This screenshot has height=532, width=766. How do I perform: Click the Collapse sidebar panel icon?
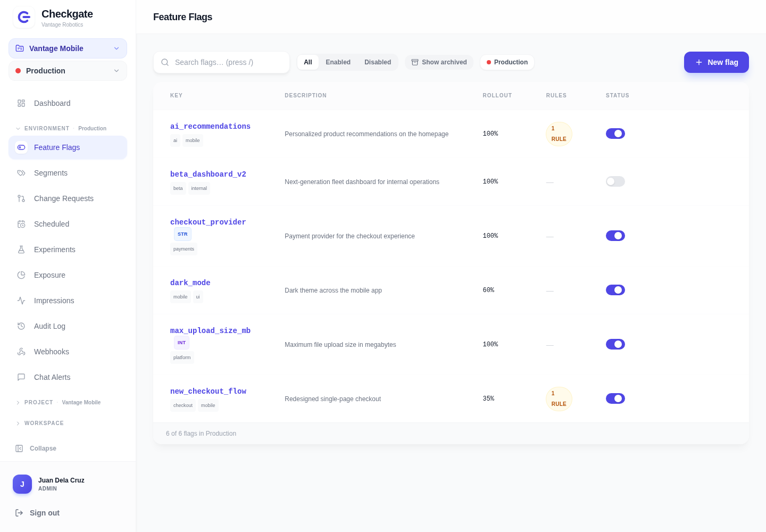pyautogui.click(x=19, y=448)
